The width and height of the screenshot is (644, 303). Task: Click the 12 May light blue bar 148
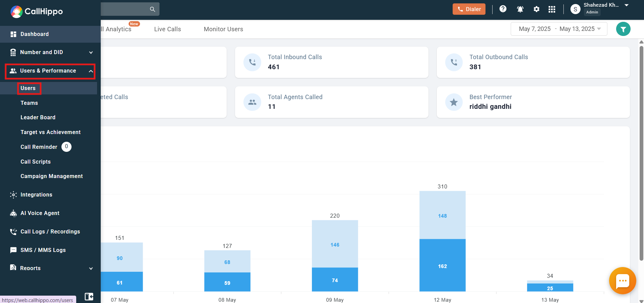[x=442, y=215]
